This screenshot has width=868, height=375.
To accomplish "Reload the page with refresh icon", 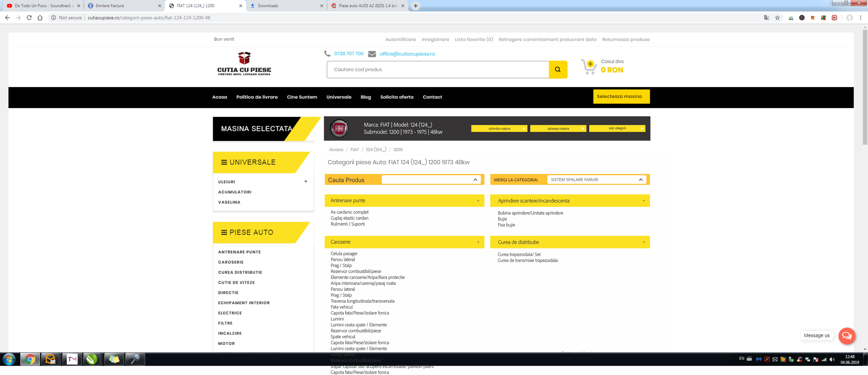I will [29, 18].
